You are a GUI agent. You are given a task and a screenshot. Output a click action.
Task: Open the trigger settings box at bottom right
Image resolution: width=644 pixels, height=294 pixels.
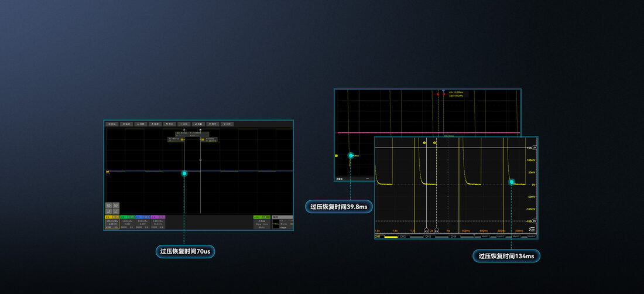[283, 222]
